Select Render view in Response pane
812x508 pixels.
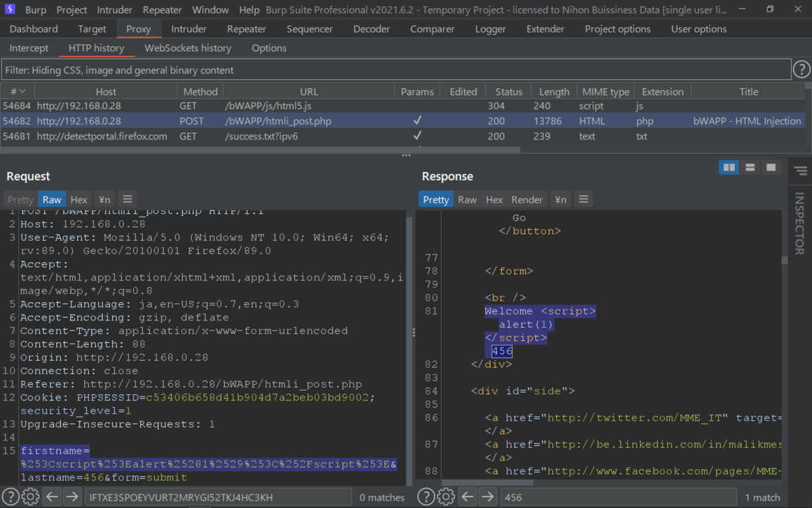pyautogui.click(x=527, y=199)
